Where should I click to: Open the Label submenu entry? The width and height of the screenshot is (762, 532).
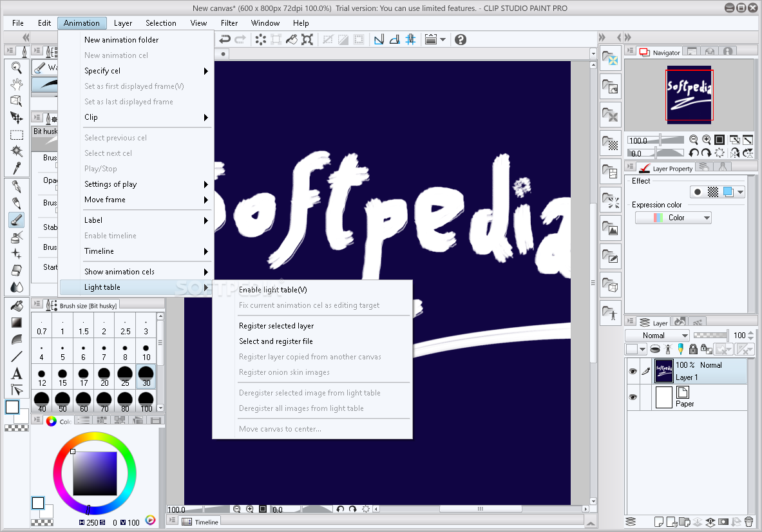(135, 220)
